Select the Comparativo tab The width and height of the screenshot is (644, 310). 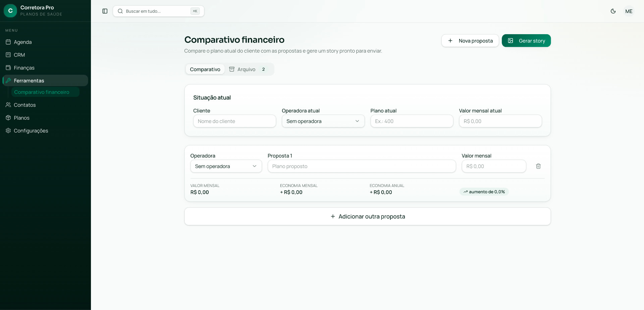205,69
